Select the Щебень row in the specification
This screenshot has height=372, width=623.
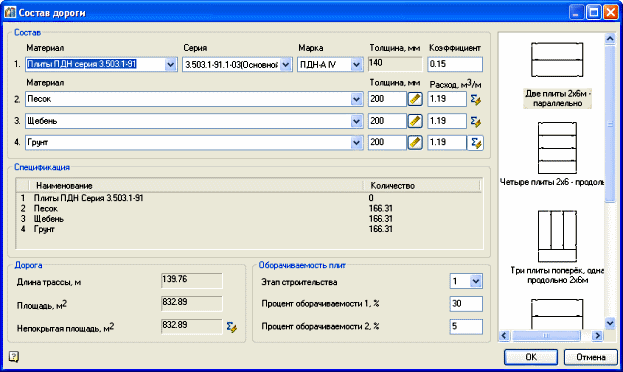click(249, 219)
